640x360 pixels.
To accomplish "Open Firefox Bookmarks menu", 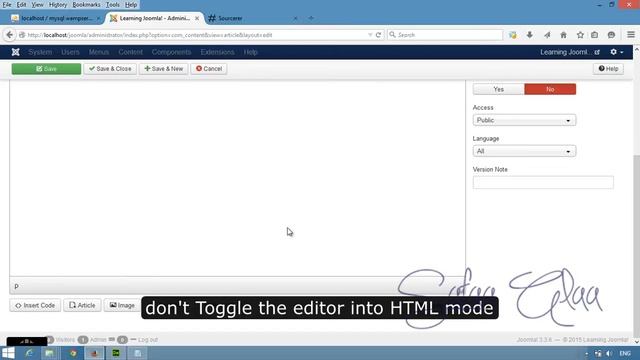I will [x=86, y=4].
